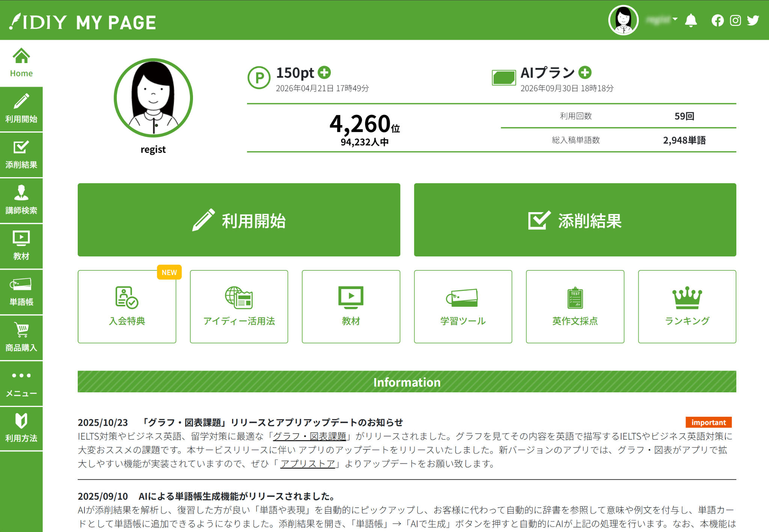Click the profile avatar thumbnail
Image resolution: width=769 pixels, height=532 pixels.
pos(623,20)
